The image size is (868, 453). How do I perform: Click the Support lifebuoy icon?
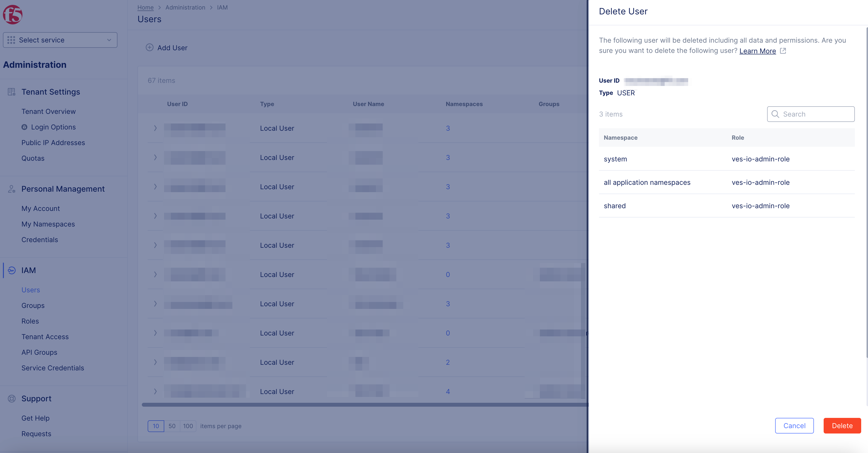click(x=11, y=398)
